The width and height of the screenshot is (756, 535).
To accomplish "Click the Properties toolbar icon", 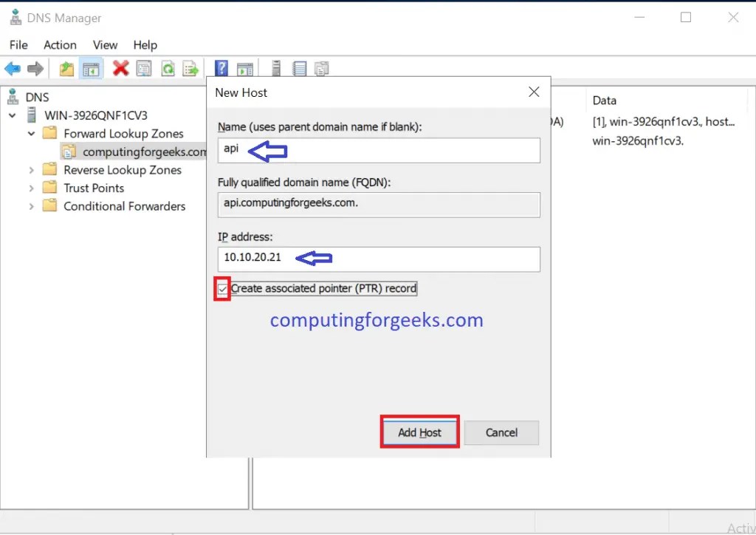I will point(144,68).
